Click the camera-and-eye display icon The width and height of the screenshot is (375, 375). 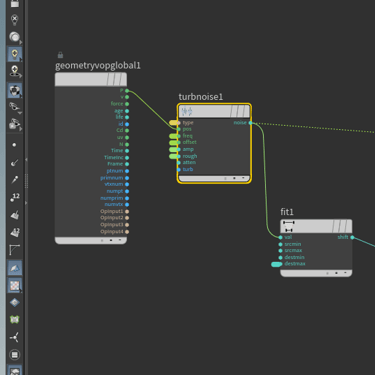point(14,124)
